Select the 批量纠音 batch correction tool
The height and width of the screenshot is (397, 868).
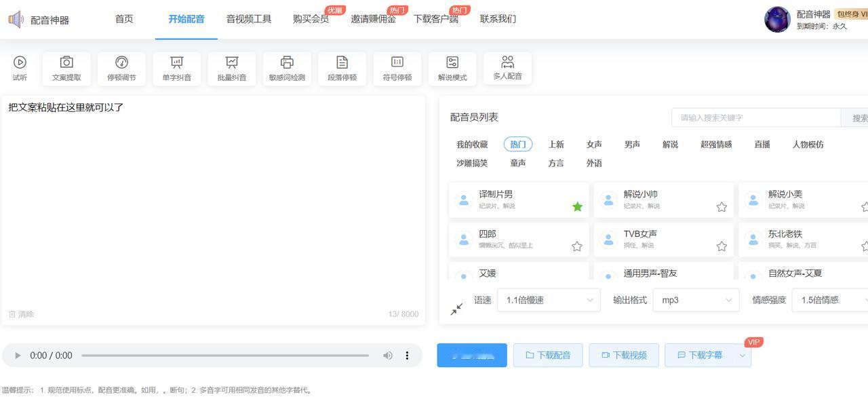point(232,69)
